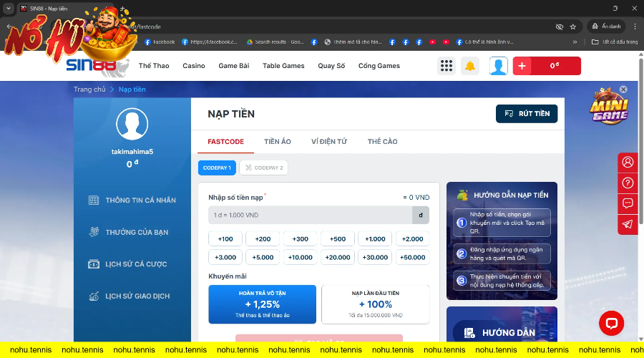Open Lịch sử giao dịch in sidebar
Image resolution: width=644 pixels, height=358 pixels.
coord(137,296)
